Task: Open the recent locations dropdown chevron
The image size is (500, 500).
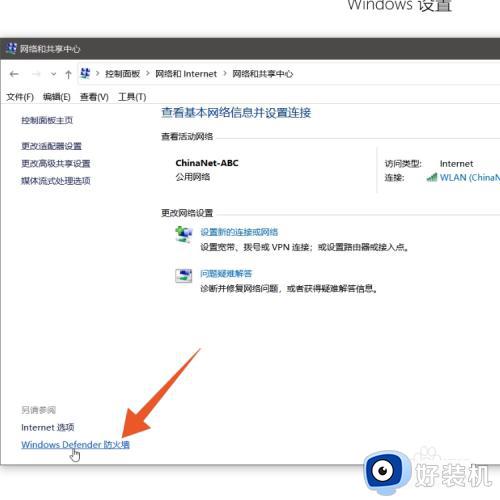Action: (53, 74)
